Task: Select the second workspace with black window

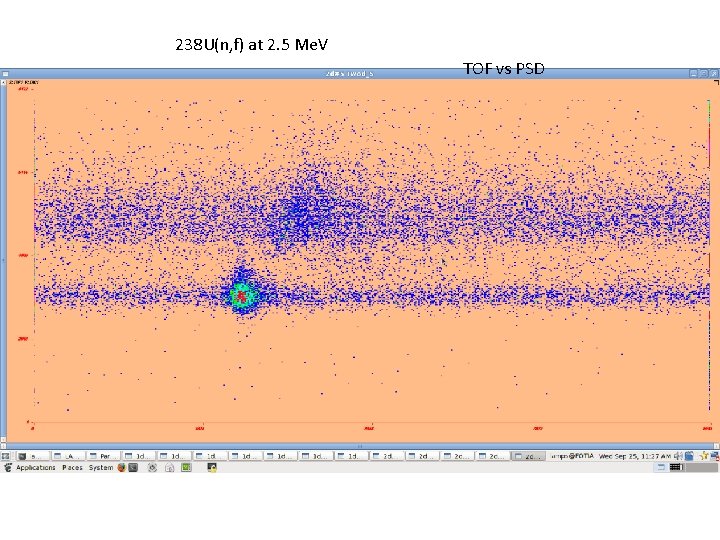Action: pos(675,467)
